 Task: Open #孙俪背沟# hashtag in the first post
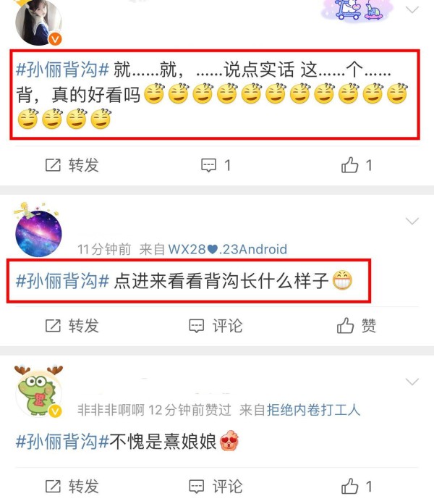[x=63, y=70]
